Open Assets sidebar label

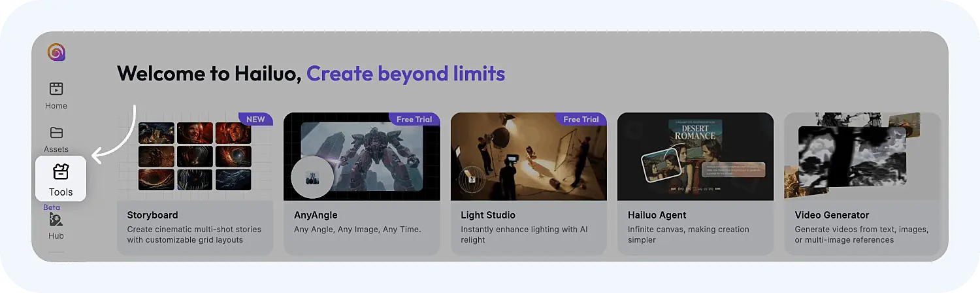click(56, 149)
